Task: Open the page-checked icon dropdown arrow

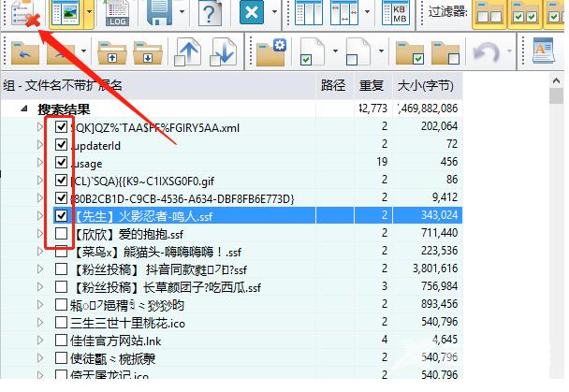Action: coord(335,51)
